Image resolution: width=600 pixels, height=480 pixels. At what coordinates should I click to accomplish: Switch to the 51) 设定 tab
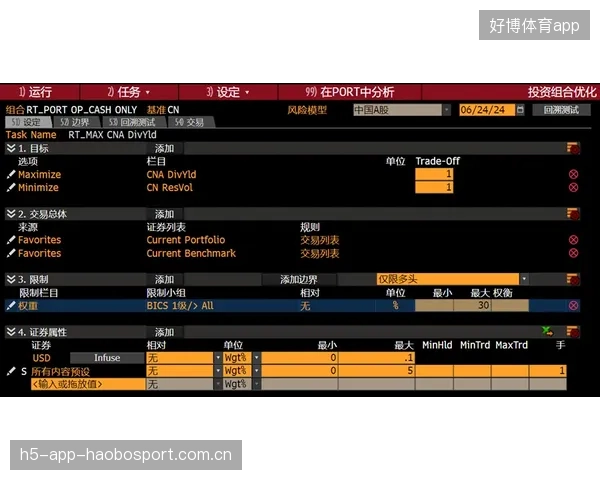28,122
